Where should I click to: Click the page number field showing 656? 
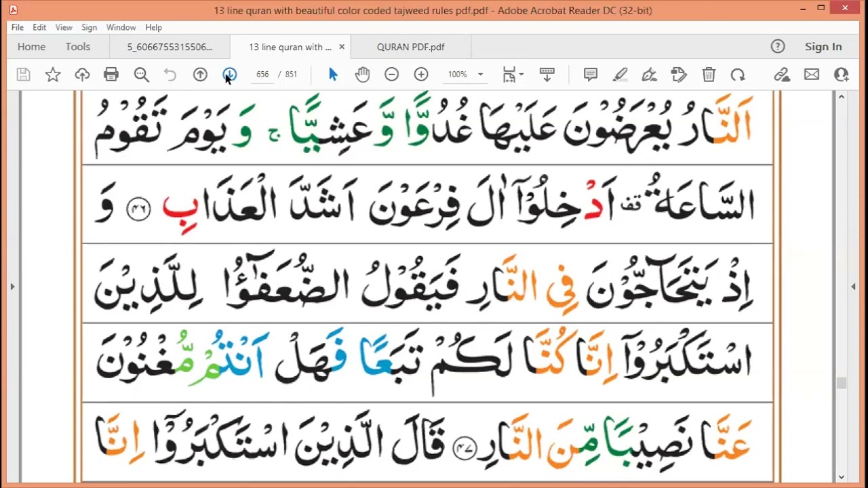click(262, 75)
